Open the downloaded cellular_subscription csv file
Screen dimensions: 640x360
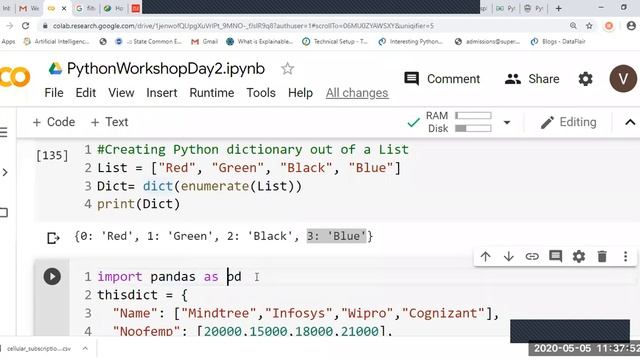pyautogui.click(x=39, y=349)
